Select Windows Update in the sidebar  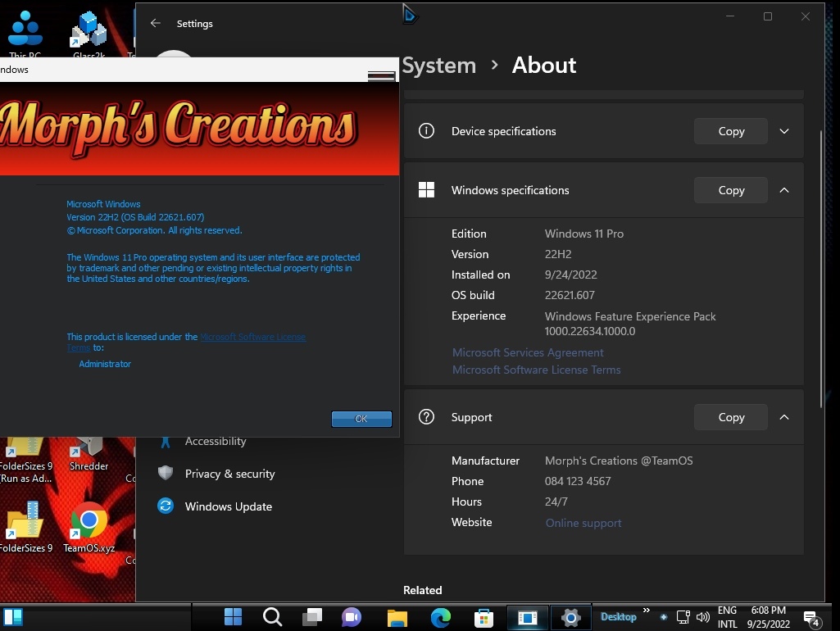(x=228, y=506)
